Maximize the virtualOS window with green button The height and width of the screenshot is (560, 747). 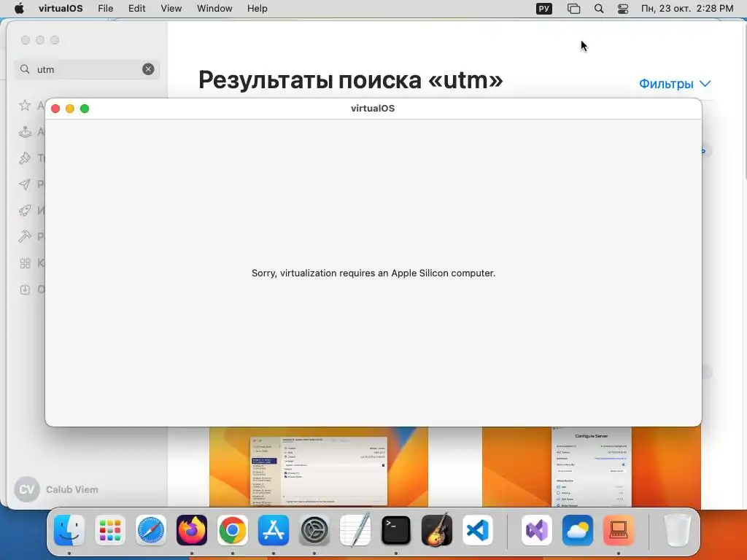point(85,109)
